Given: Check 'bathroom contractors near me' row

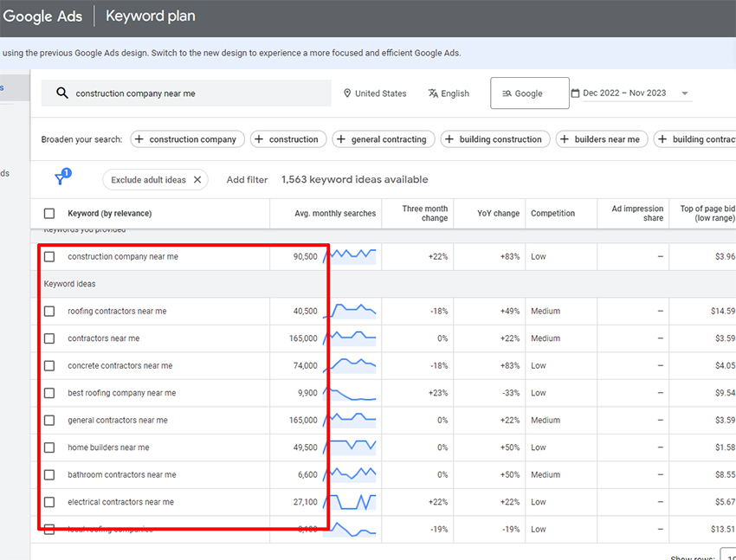Looking at the screenshot, I should (49, 474).
